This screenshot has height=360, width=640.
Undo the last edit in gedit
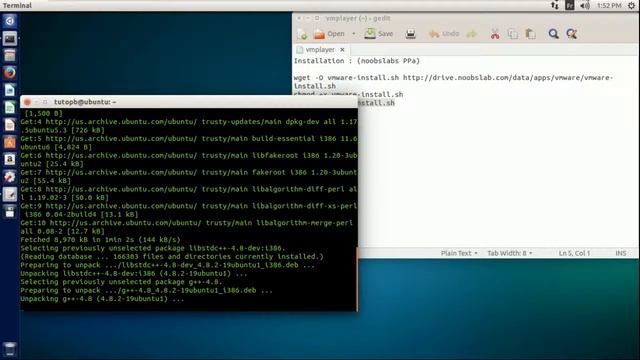[444, 34]
